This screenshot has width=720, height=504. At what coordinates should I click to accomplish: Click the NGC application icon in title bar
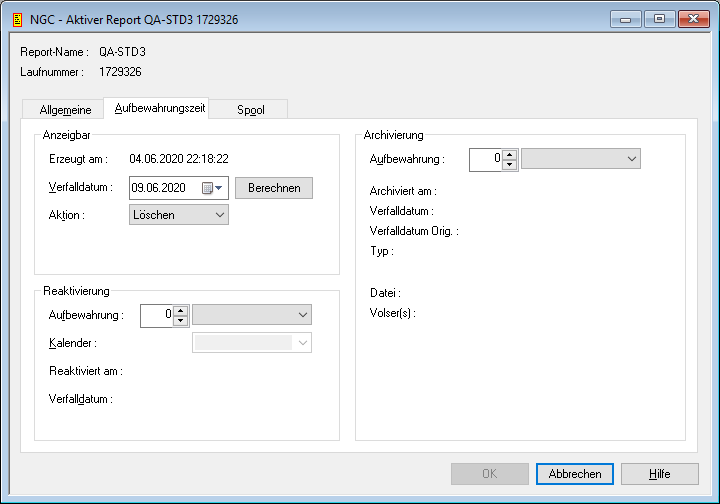(x=16, y=19)
